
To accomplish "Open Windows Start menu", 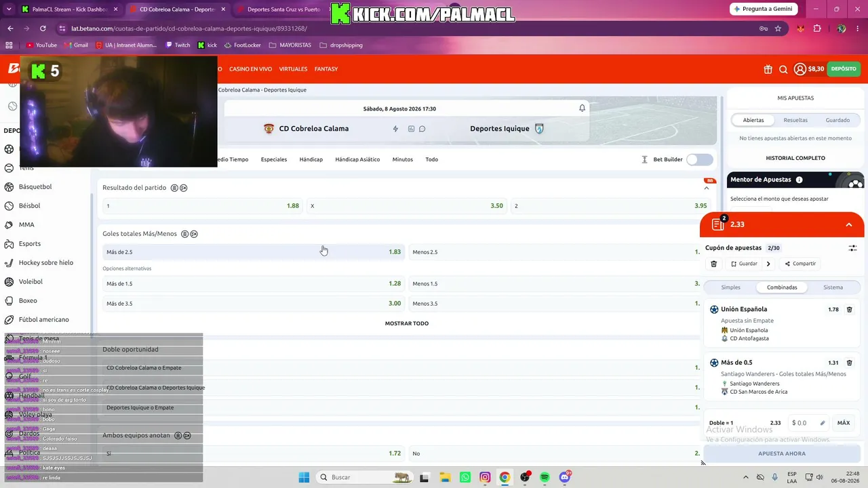I will 304,477.
